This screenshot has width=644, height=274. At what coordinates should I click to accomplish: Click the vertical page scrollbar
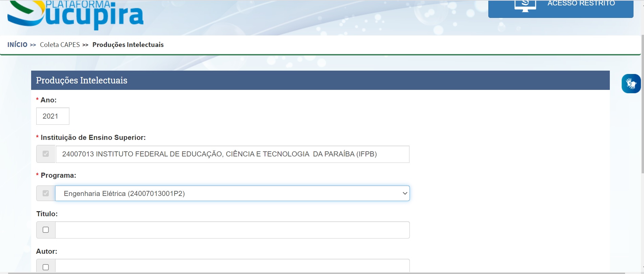[642, 101]
